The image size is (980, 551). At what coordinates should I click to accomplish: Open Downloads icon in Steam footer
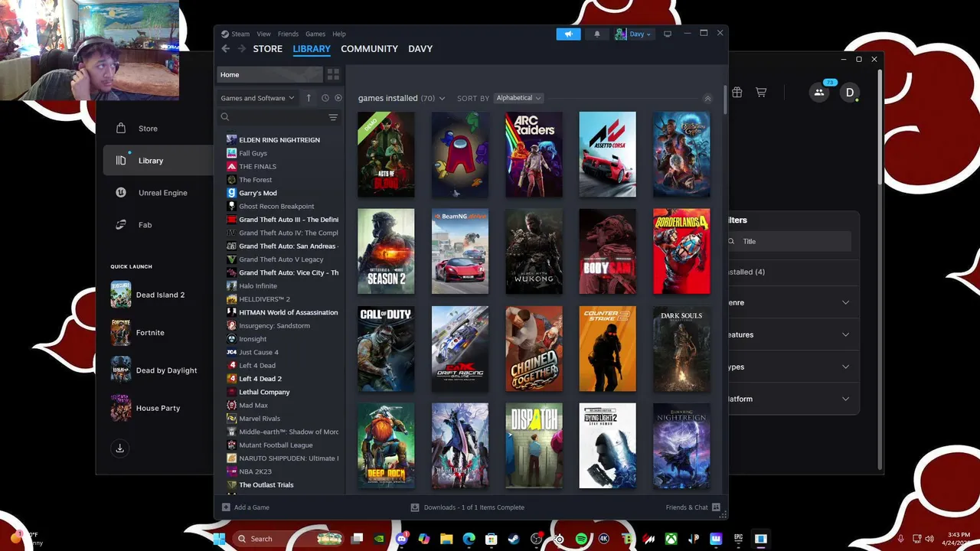(x=415, y=507)
